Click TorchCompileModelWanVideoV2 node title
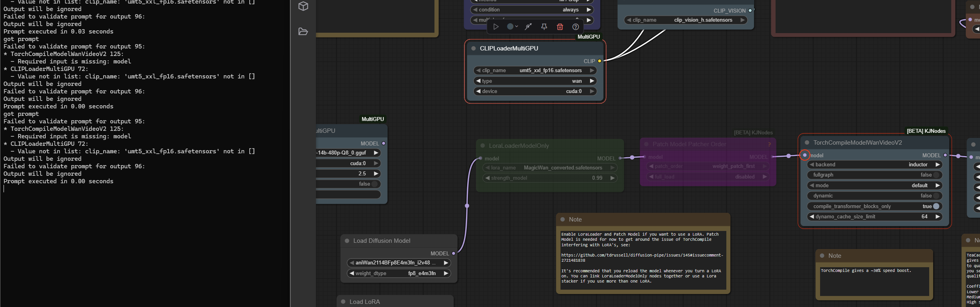 857,143
